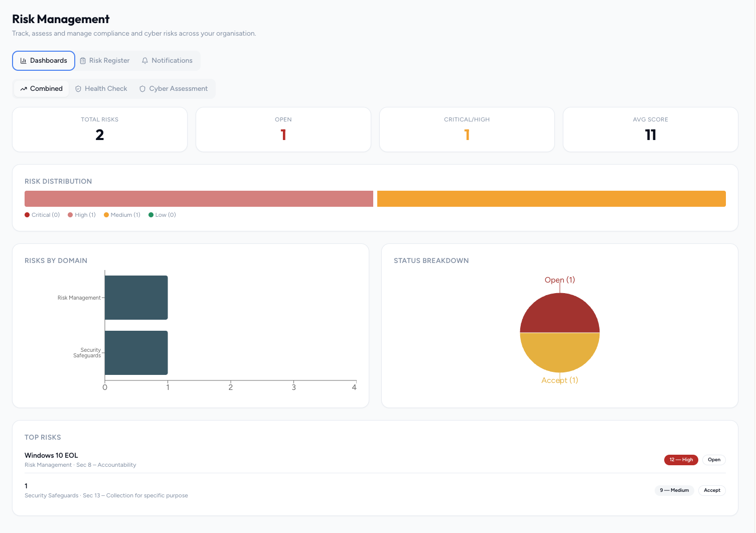Click the Security Safeguards domain bar
This screenshot has width=756, height=533.
click(136, 353)
